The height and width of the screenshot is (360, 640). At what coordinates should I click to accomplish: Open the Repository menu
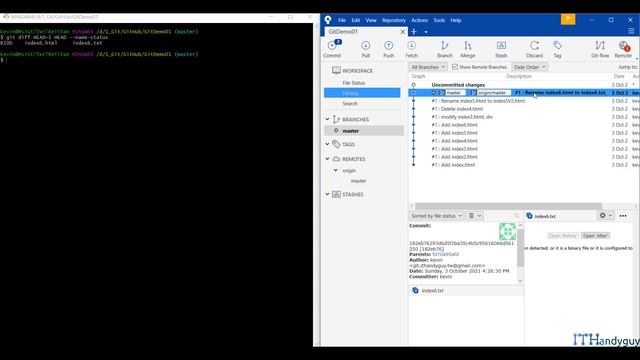tap(393, 20)
